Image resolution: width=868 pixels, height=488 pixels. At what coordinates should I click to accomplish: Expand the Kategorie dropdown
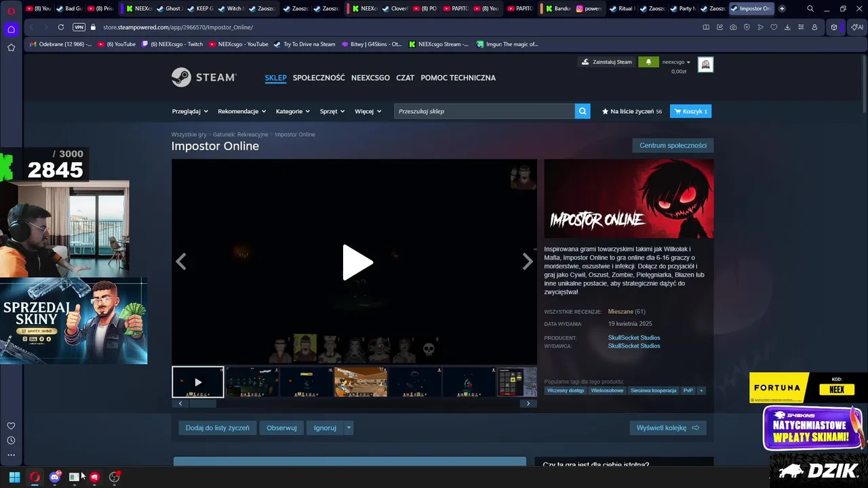coord(293,111)
